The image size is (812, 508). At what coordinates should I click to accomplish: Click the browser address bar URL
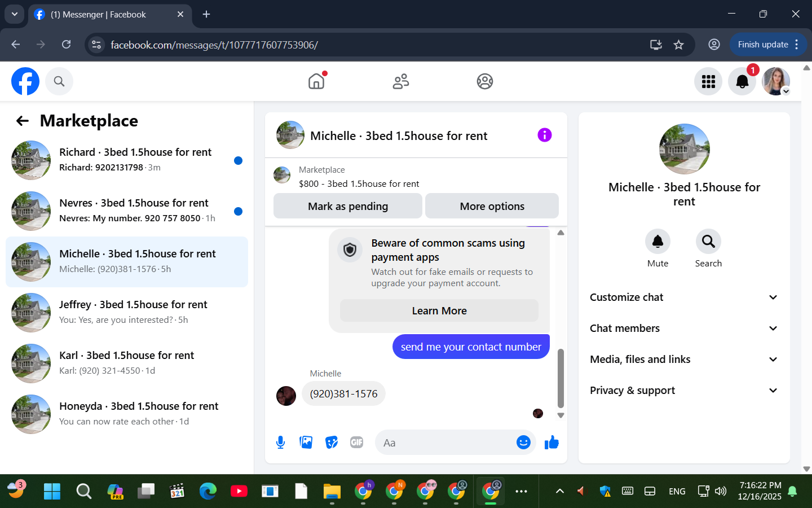click(214, 45)
